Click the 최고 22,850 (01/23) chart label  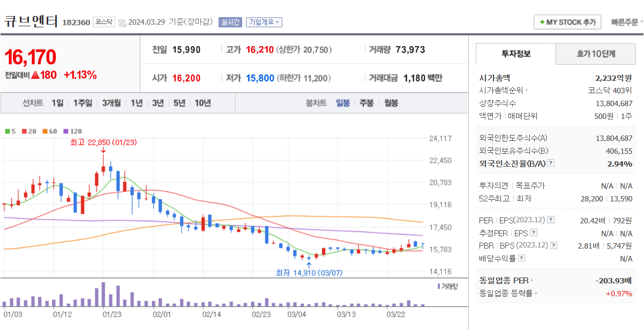[x=104, y=142]
